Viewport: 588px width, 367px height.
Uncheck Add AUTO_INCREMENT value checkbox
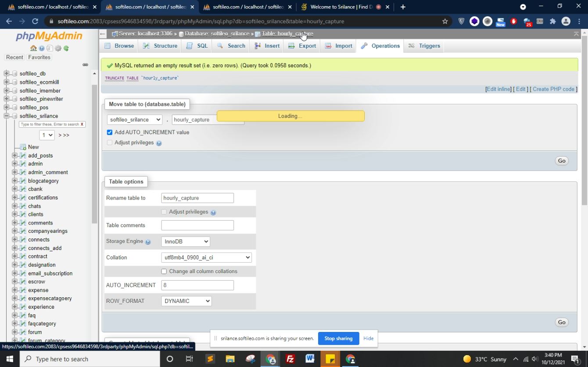click(x=110, y=132)
